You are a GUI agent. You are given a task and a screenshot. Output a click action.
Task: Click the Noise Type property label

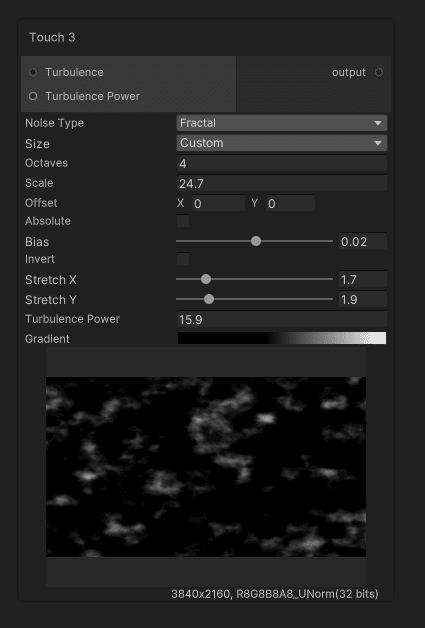pos(54,123)
